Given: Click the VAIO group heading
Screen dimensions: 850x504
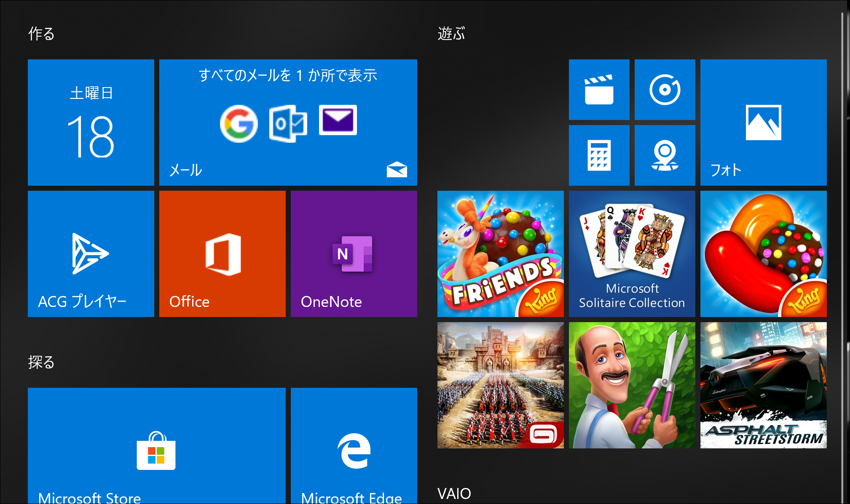Looking at the screenshot, I should click(x=454, y=493).
